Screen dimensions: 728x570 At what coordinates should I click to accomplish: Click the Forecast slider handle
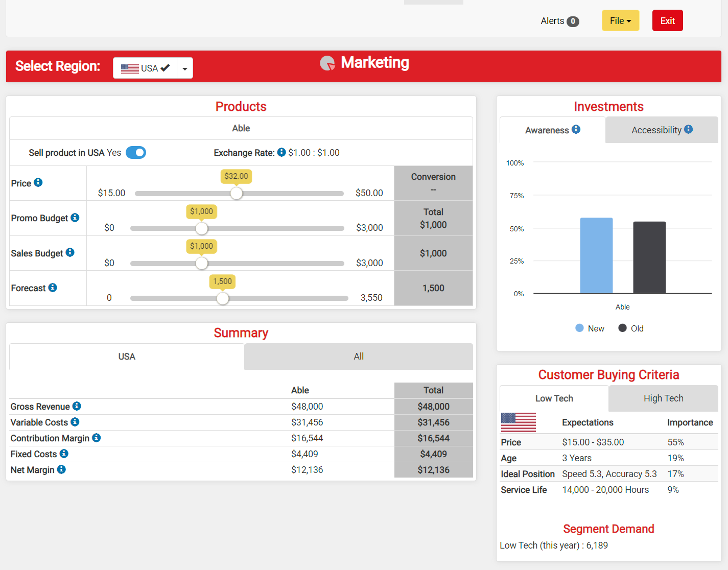(x=222, y=298)
